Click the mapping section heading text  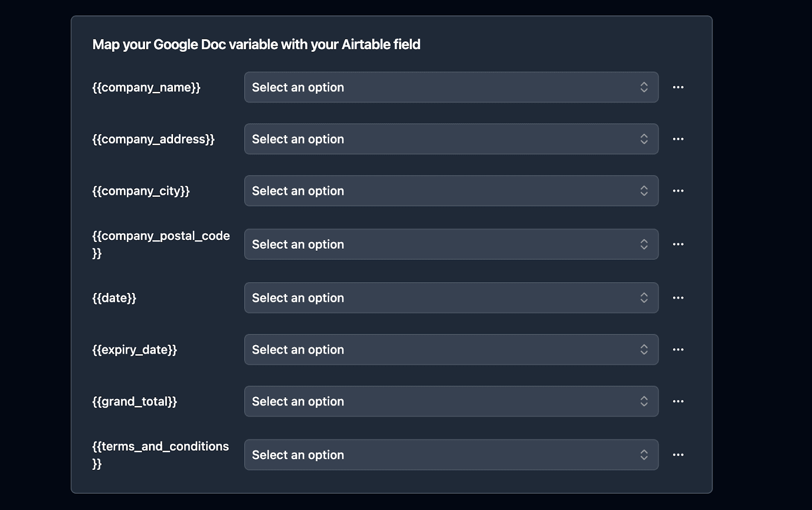[256, 45]
